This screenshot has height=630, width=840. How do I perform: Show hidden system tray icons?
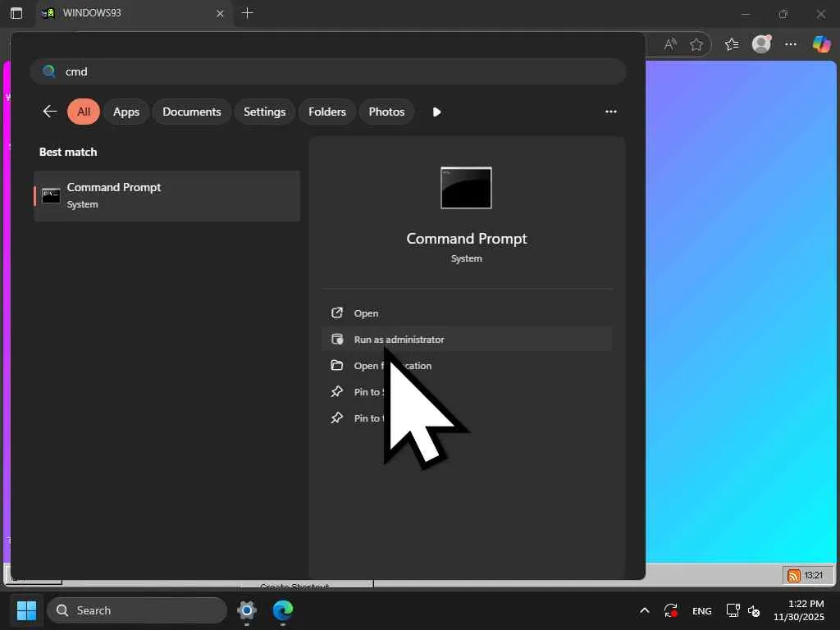[x=645, y=610]
